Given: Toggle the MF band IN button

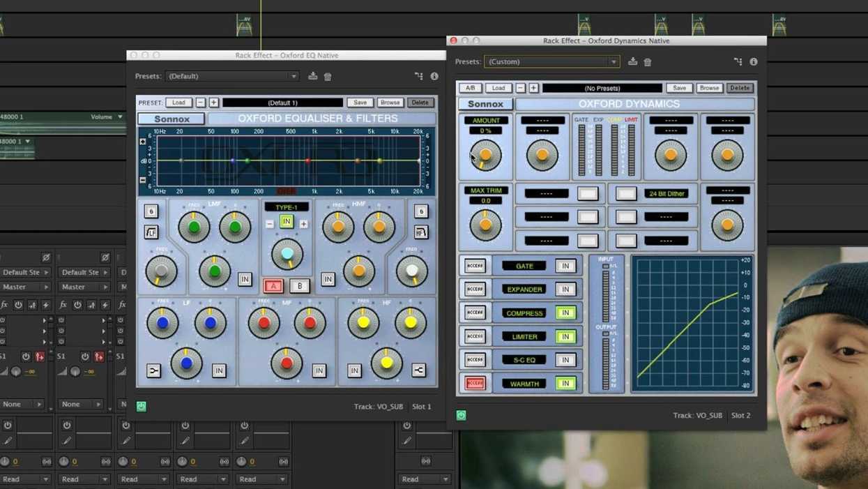Looking at the screenshot, I should click(x=319, y=370).
